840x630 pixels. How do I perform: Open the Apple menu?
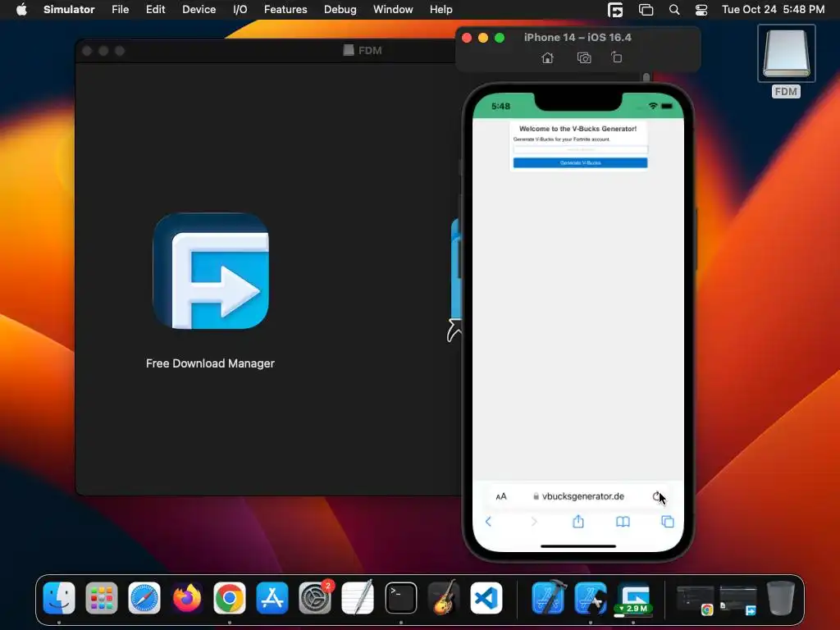21,10
